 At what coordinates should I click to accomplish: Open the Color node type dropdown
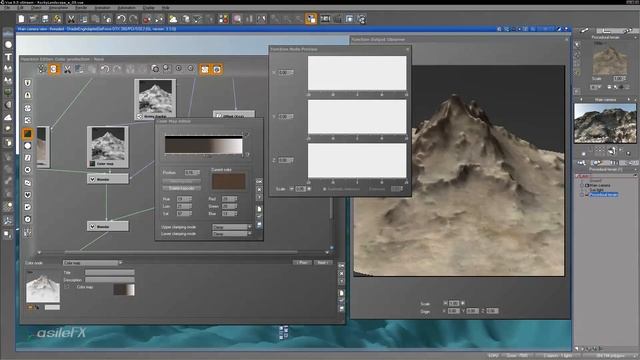(x=93, y=263)
